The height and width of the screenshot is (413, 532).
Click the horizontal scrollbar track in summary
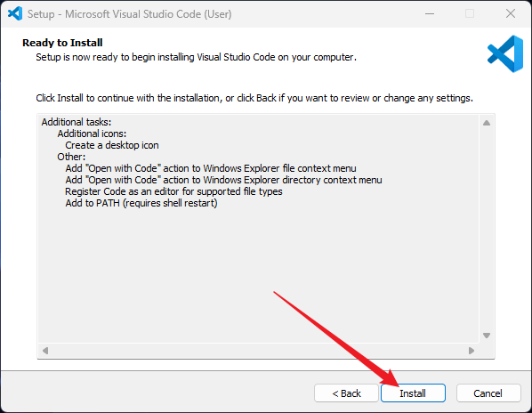click(258, 350)
